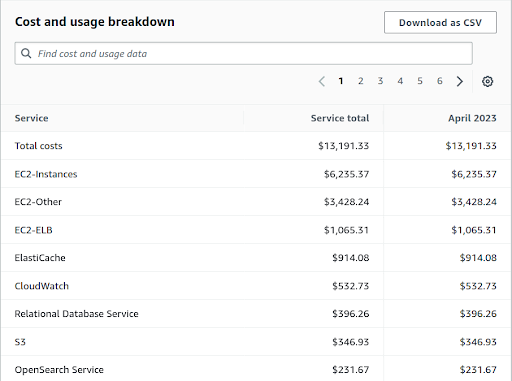Screen dimensions: 512x381
Task: Click April 2023 value for OpenSearch Service
Action: point(478,370)
